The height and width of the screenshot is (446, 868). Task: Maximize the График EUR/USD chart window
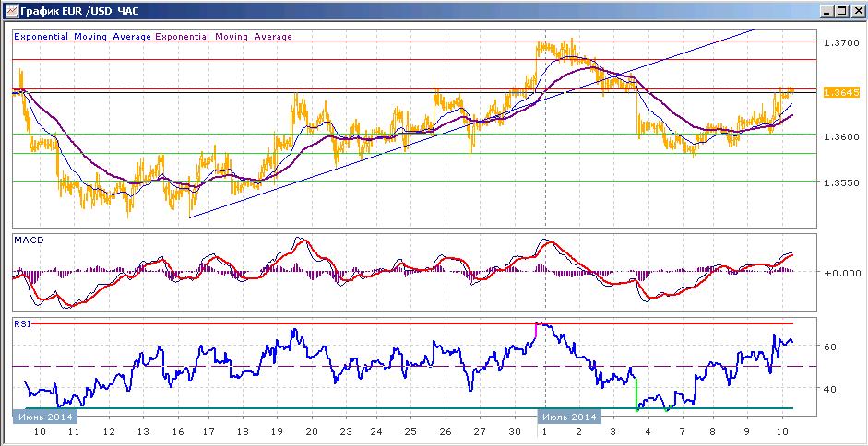pos(841,10)
